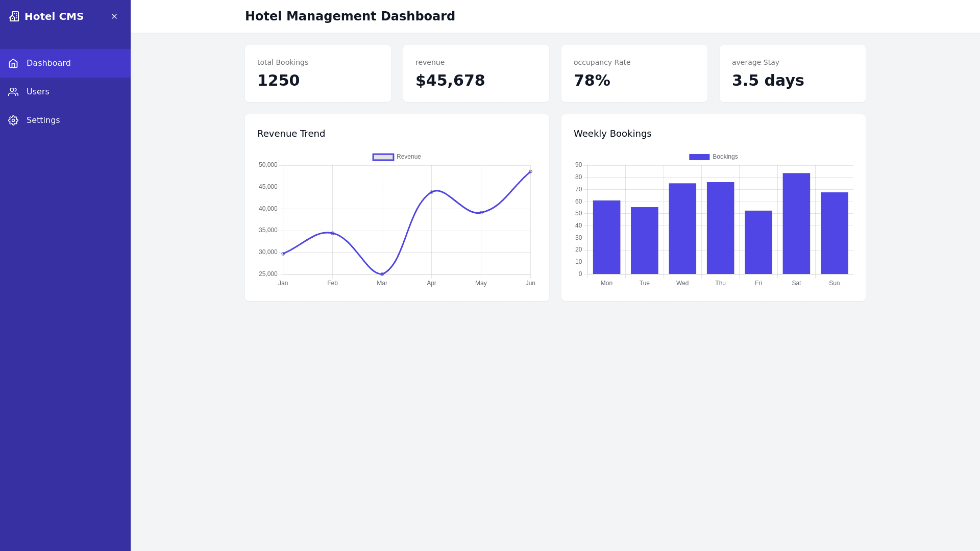The image size is (980, 551).
Task: Click the Monday bar in Weekly Bookings
Action: click(x=606, y=237)
